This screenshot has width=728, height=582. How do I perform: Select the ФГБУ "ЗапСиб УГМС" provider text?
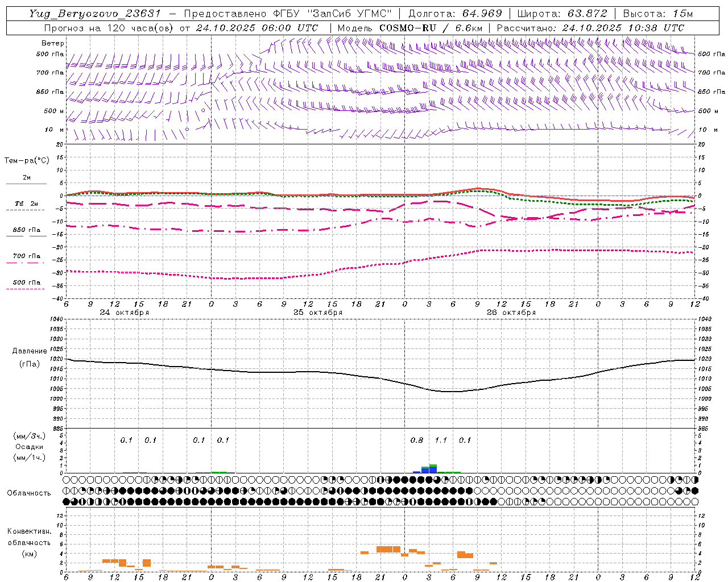tap(333, 14)
